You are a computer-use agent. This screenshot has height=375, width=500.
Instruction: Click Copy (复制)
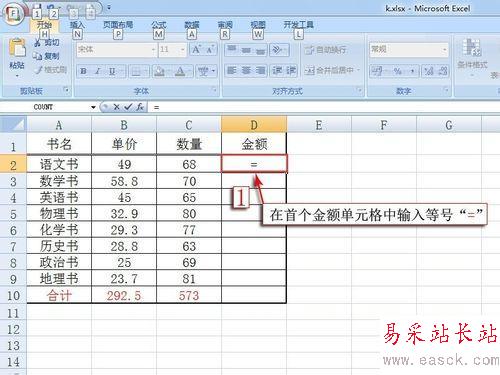(46, 56)
